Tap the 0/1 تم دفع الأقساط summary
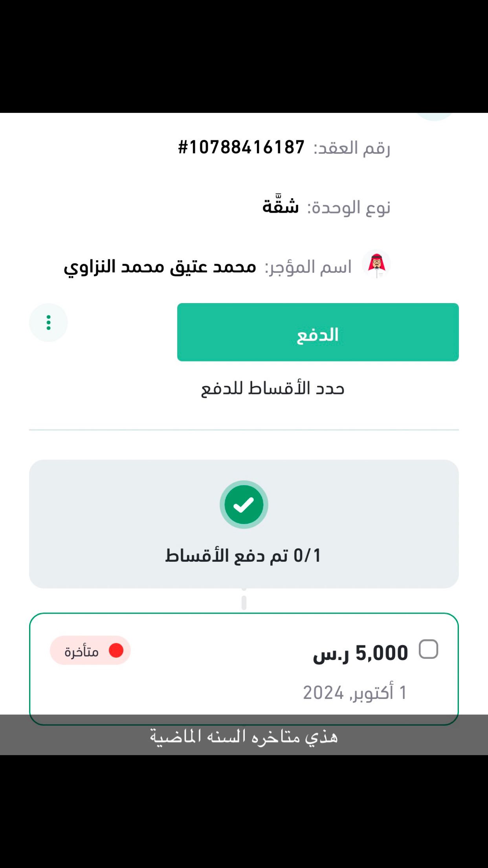The width and height of the screenshot is (488, 868). [243, 555]
